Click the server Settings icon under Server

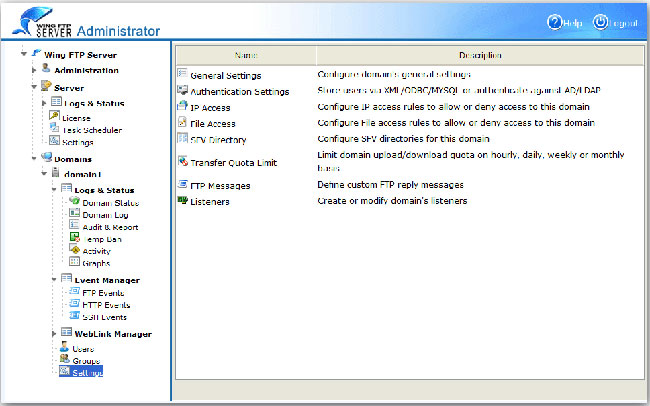pyautogui.click(x=54, y=140)
